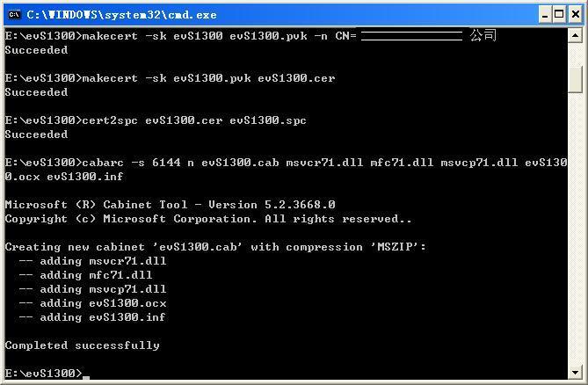Click the Microsoft Corporation copyright line
588x385 pixels.
click(208, 219)
